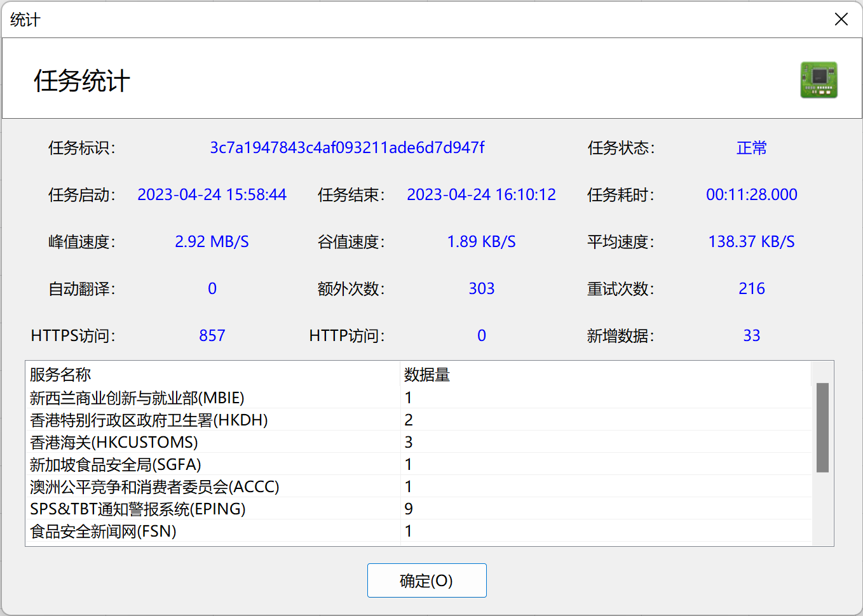Click the HTTP访问: label
The image size is (863, 616).
[x=347, y=336]
